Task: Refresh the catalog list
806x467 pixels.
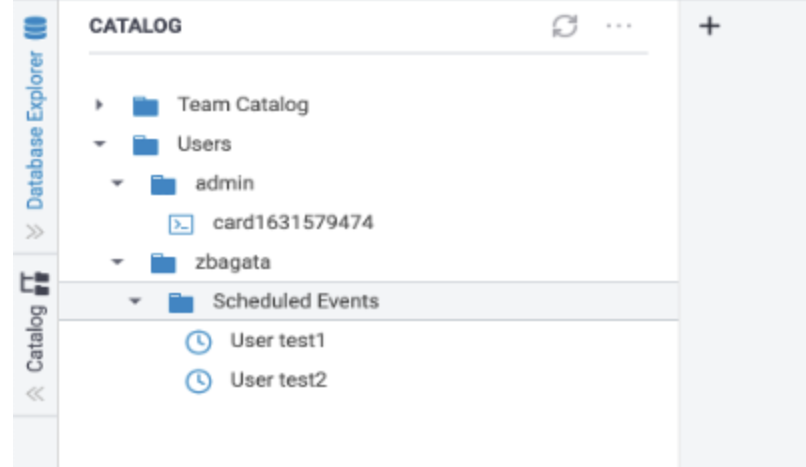Action: click(x=565, y=26)
